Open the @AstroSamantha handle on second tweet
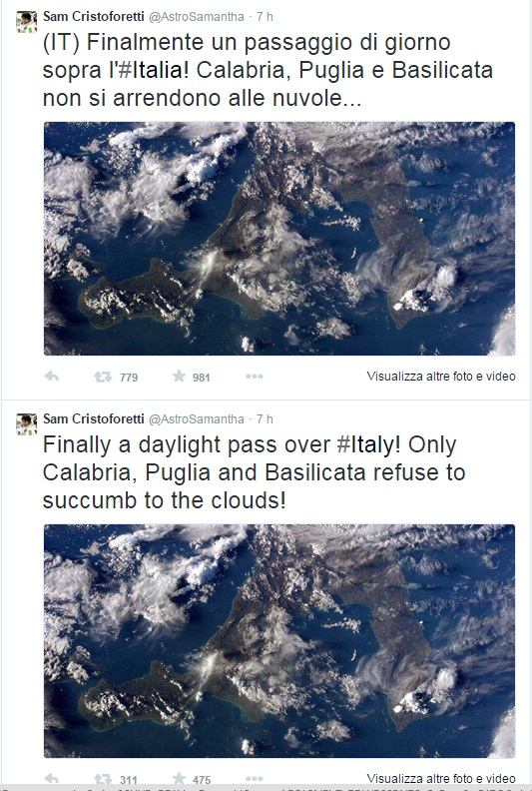This screenshot has height=791, width=532. coord(197,419)
